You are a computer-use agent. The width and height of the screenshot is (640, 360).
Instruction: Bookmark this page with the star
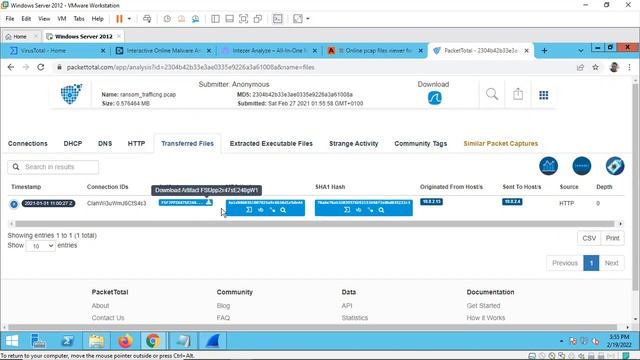pos(595,67)
